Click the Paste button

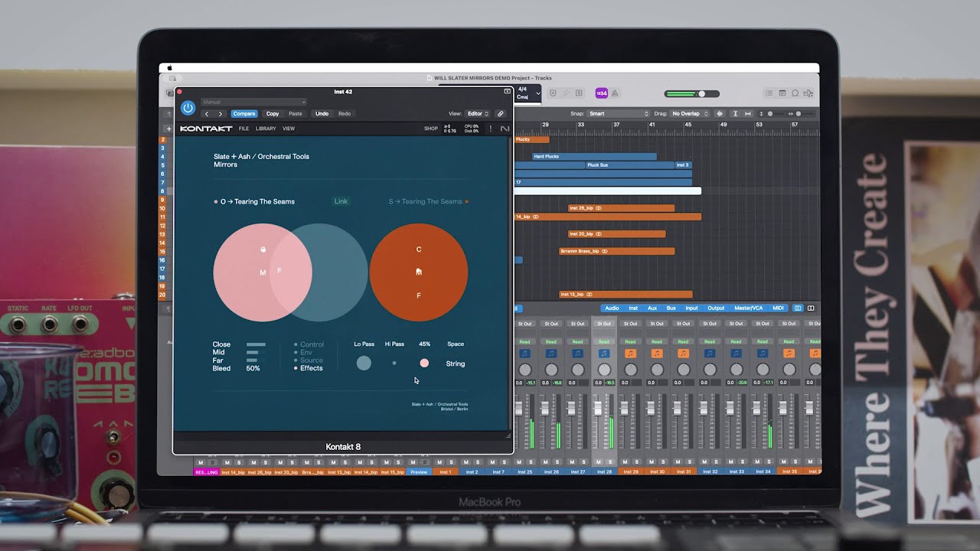pyautogui.click(x=296, y=114)
